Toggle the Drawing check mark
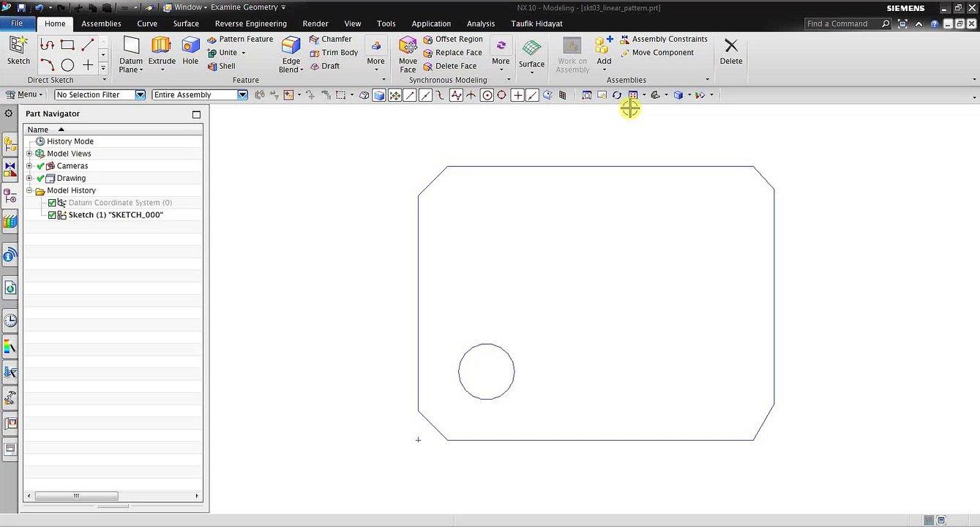The image size is (980, 527). [40, 179]
